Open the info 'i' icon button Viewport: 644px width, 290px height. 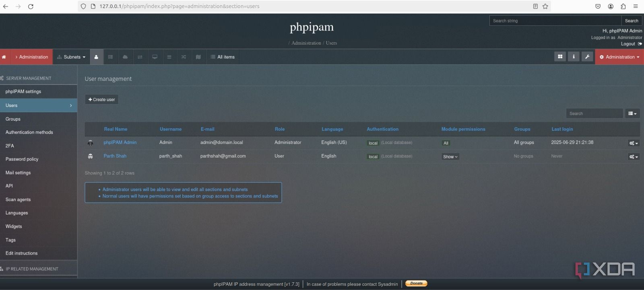pos(574,57)
